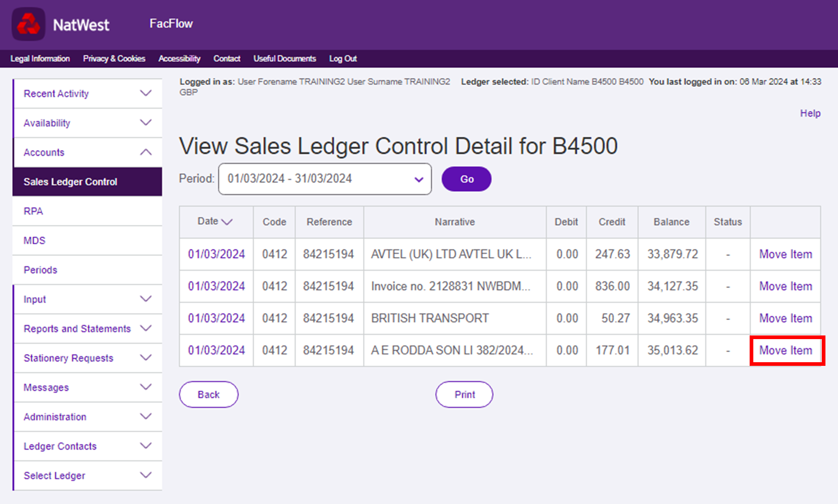
Task: Expand the Recent Activity menu chevron
Action: [145, 93]
